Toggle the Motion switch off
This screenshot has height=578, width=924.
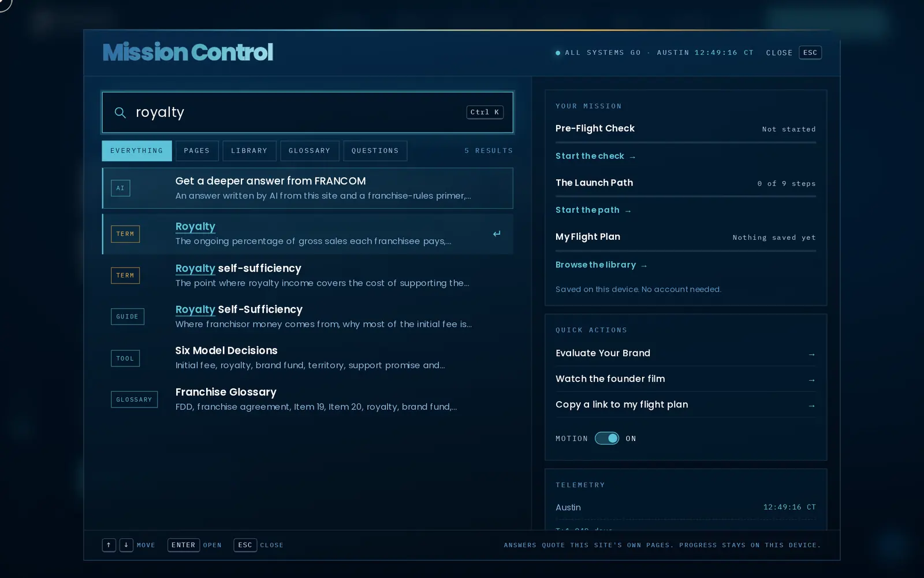pos(607,438)
